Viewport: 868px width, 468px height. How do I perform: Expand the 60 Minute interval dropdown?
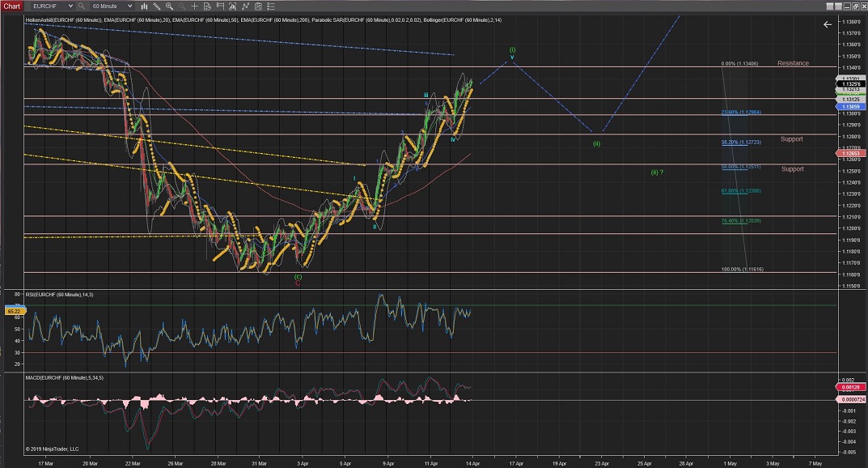click(131, 6)
